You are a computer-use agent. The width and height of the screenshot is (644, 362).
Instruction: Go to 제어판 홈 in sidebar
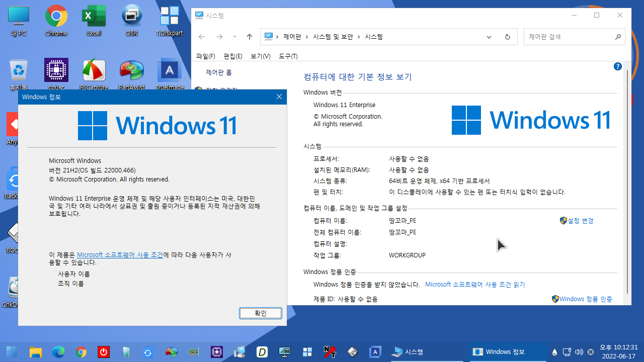tap(219, 72)
